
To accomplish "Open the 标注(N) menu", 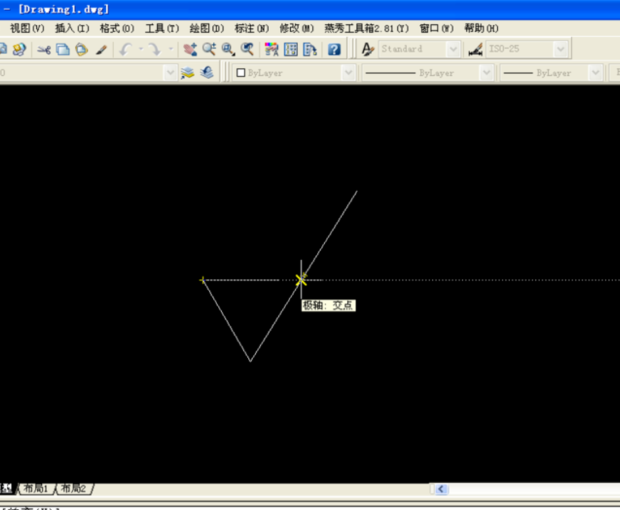I will pos(252,28).
